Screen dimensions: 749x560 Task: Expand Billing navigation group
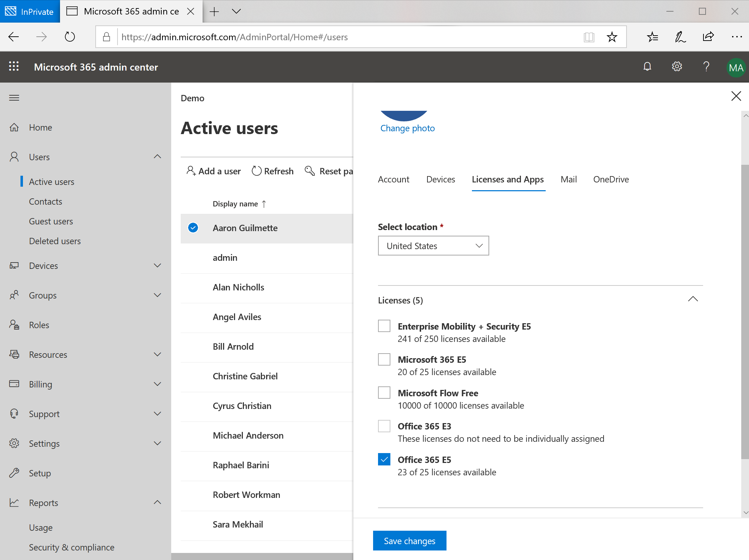tap(157, 384)
